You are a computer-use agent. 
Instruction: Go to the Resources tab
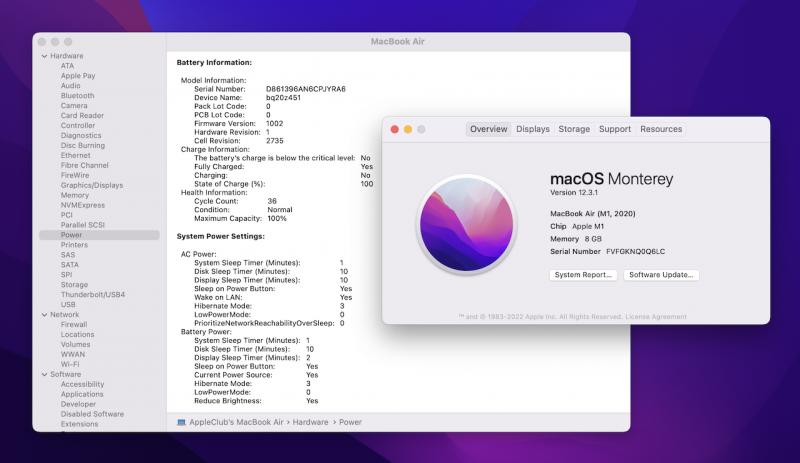click(661, 129)
